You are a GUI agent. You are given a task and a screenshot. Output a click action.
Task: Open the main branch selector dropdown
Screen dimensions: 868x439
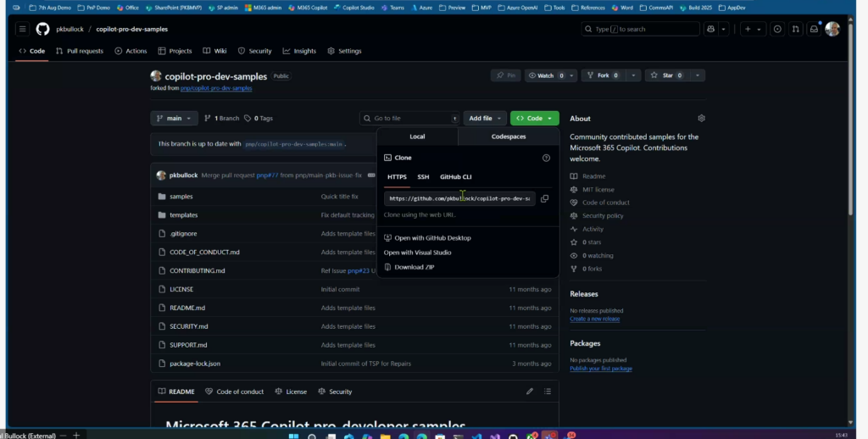coord(174,119)
